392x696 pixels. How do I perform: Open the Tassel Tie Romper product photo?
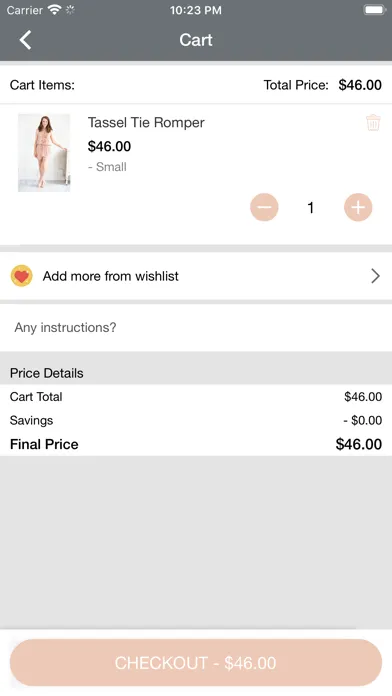(44, 153)
